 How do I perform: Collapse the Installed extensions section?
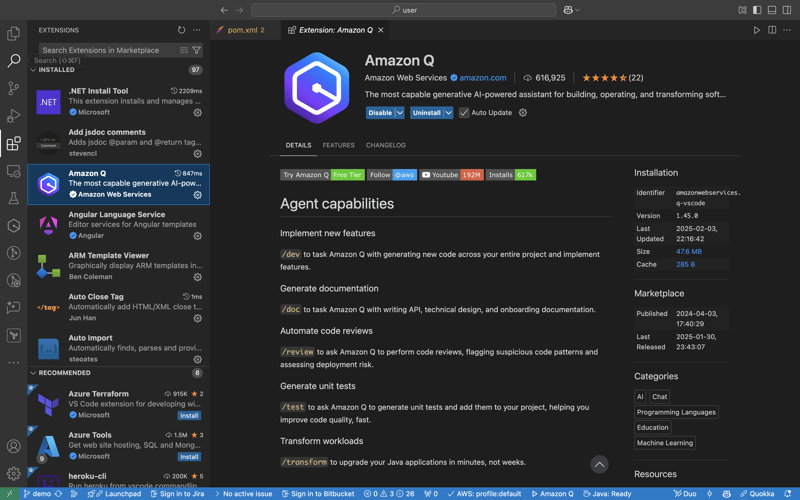pos(33,69)
